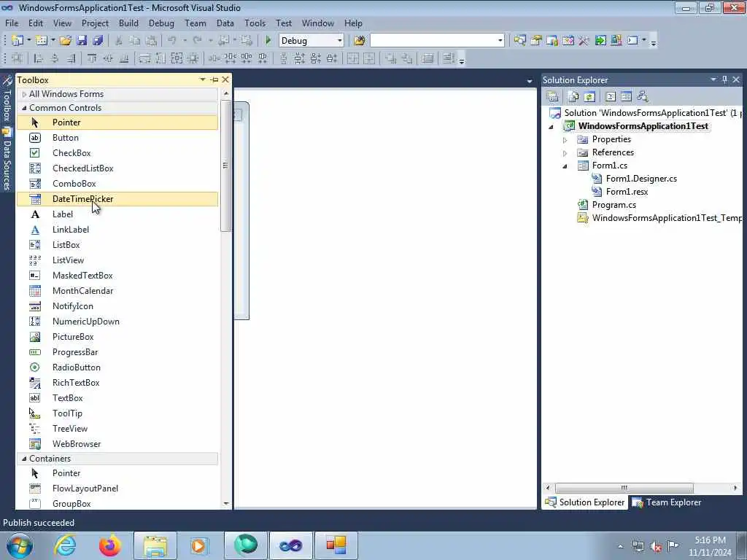Select the PictureBox control in Toolbox
This screenshot has width=747, height=560.
tap(117, 337)
